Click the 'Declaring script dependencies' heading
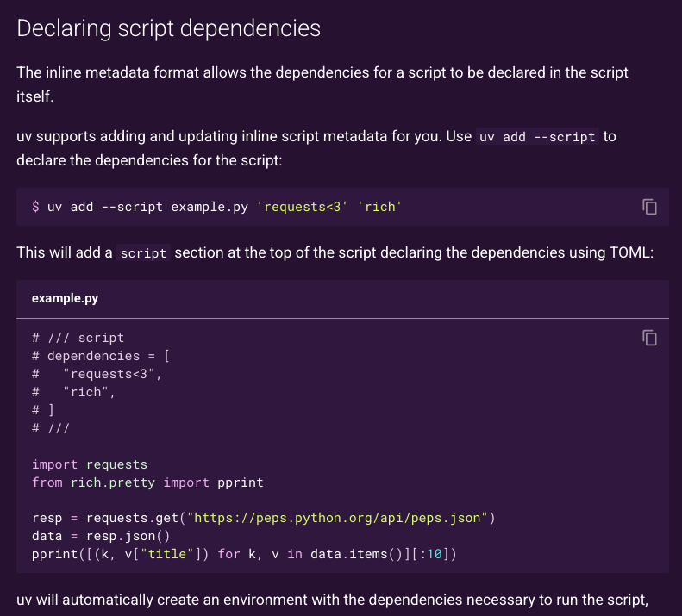Screen dimensions: 682x616 (x=168, y=28)
